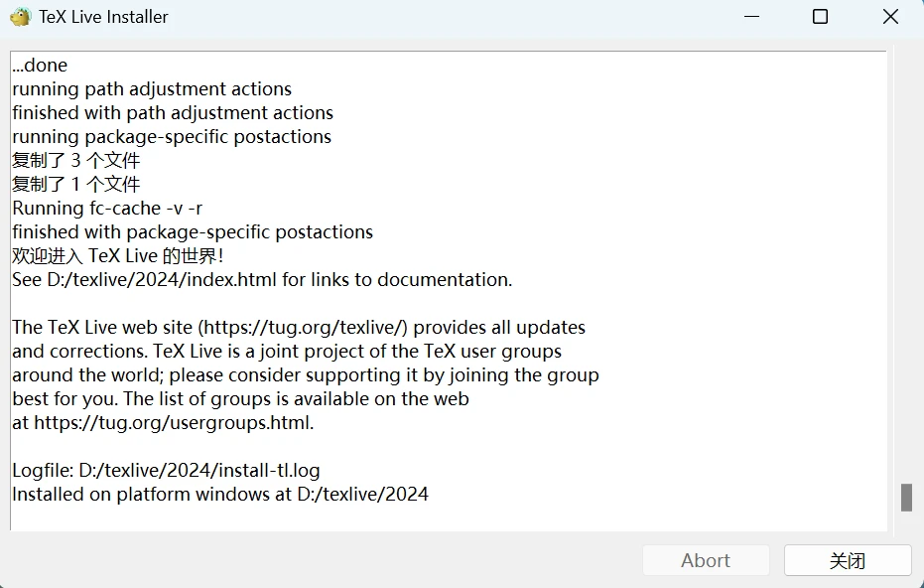
Task: Click the "...done" line at the top
Action: click(x=40, y=66)
